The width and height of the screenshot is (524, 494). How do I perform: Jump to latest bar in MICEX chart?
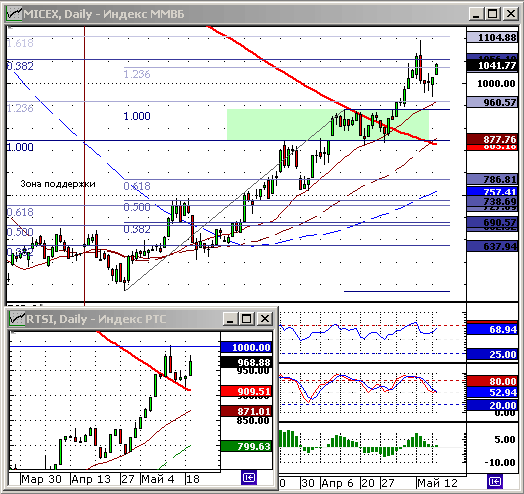point(495,482)
